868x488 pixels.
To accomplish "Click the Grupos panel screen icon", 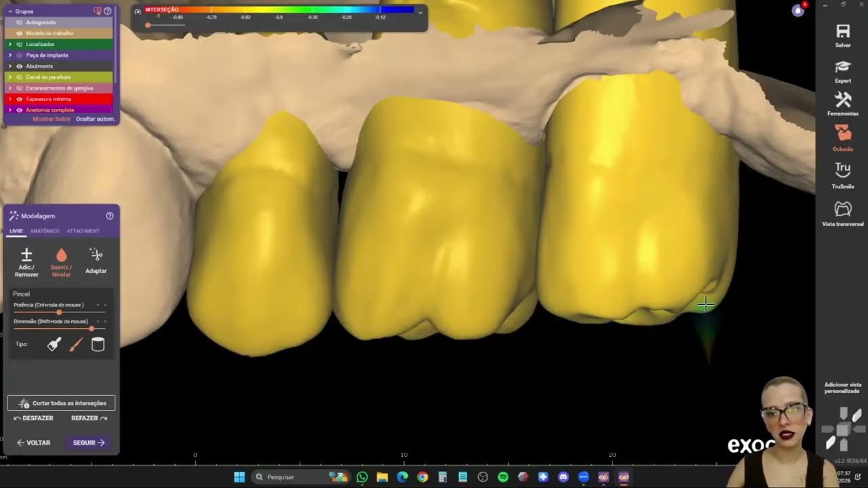I will [98, 11].
